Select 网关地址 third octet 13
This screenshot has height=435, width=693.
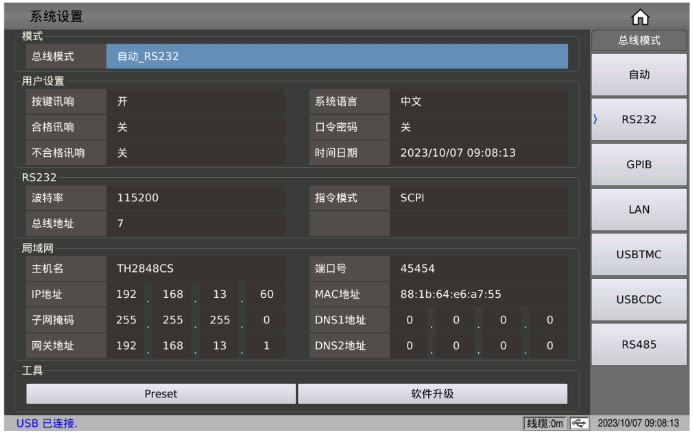(x=220, y=345)
